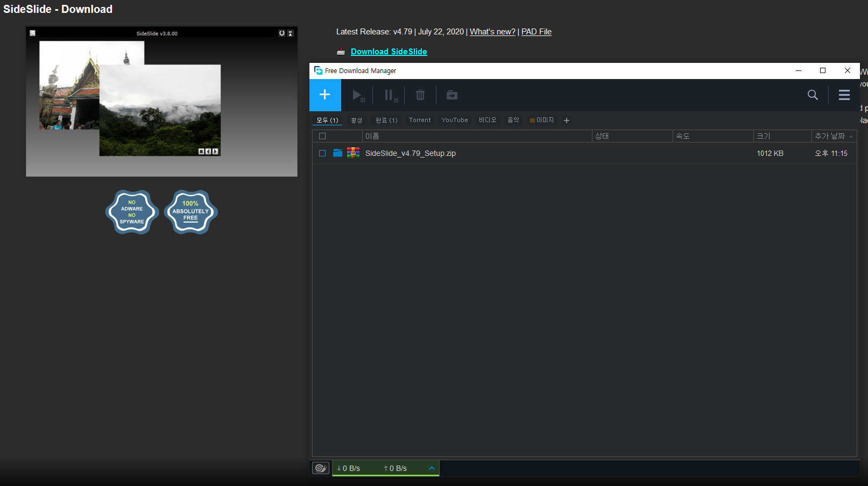868x486 pixels.
Task: Close the Free Download Manager window
Action: coord(848,70)
